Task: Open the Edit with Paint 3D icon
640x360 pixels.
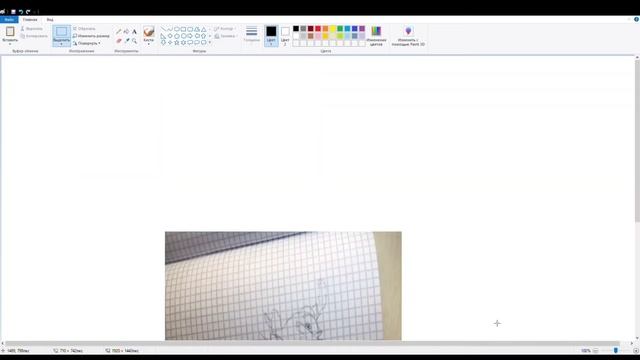Action: [x=408, y=31]
